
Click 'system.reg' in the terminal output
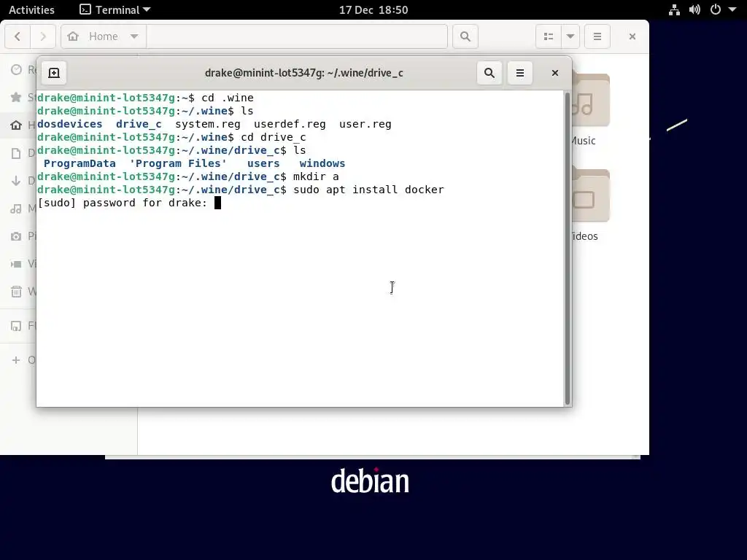[208, 124]
